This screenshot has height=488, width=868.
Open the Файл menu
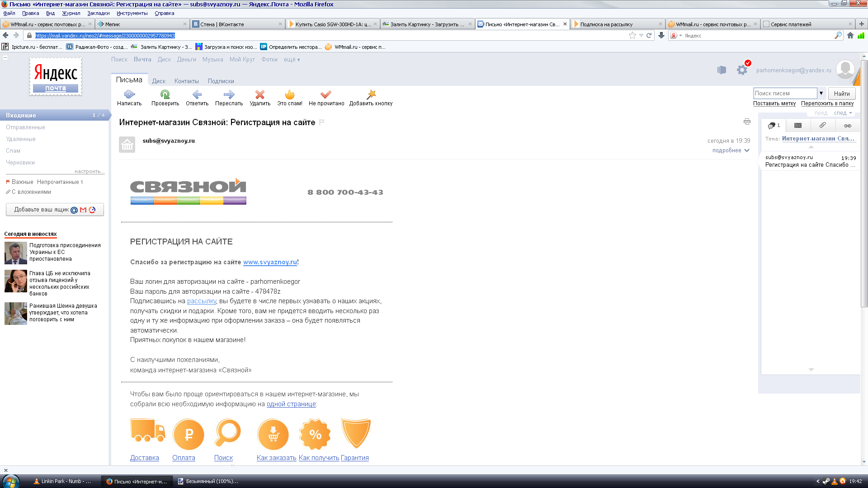9,13
